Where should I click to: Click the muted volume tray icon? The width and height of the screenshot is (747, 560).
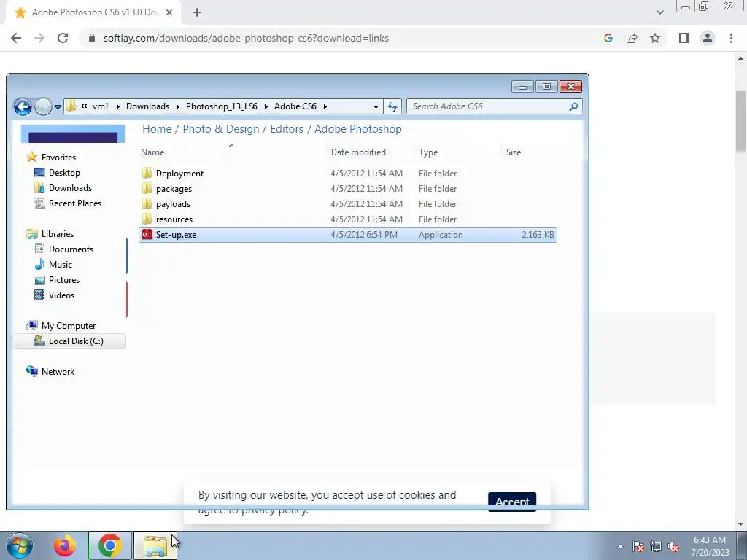tap(673, 547)
